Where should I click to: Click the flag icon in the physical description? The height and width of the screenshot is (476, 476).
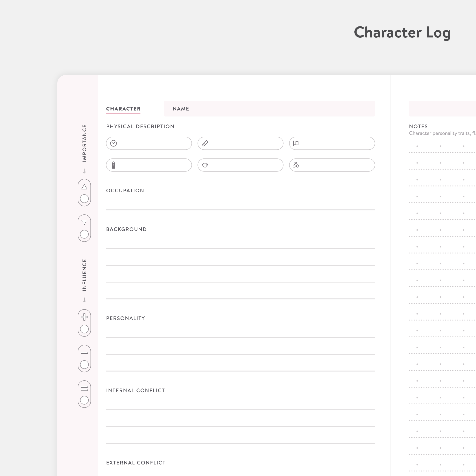point(296,143)
